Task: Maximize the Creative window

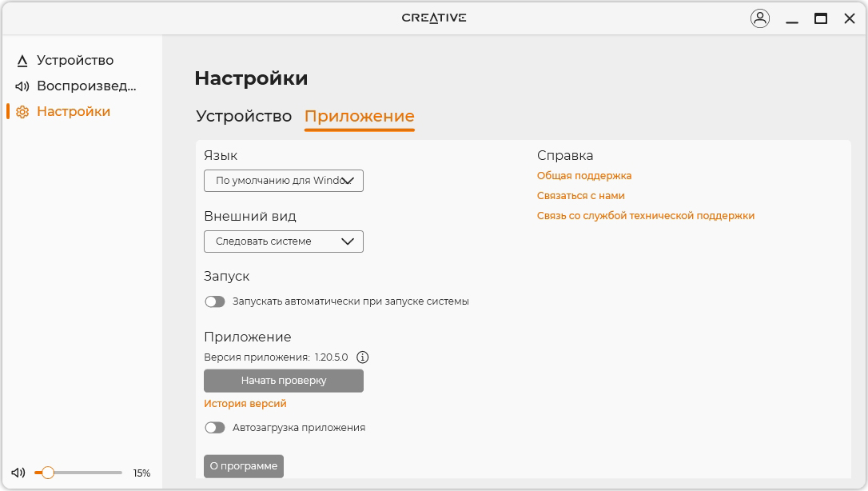Action: click(821, 19)
